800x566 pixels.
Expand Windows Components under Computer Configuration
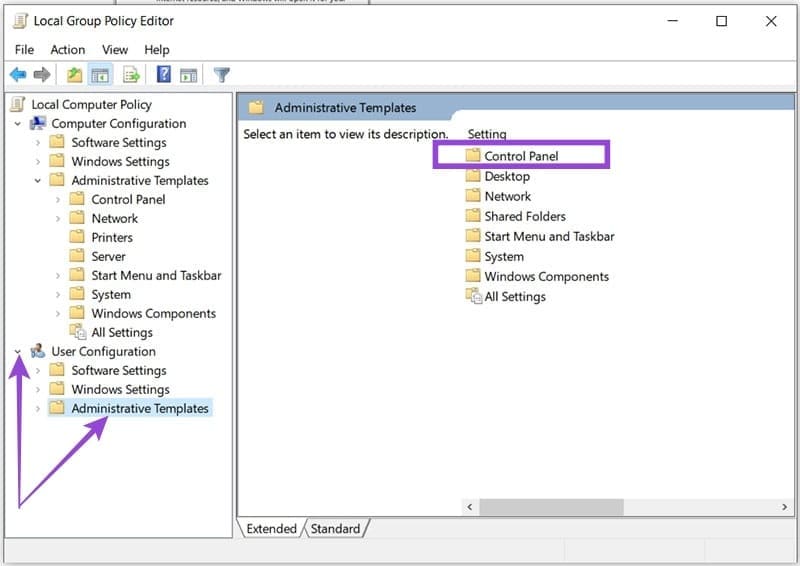pos(58,313)
